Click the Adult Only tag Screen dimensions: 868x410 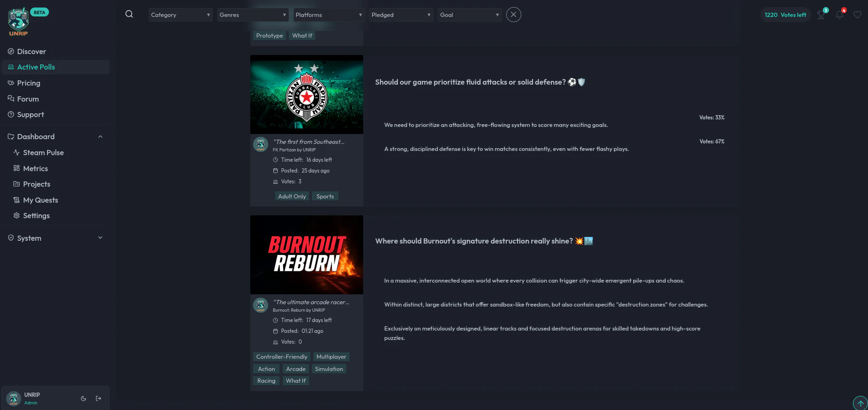(292, 197)
